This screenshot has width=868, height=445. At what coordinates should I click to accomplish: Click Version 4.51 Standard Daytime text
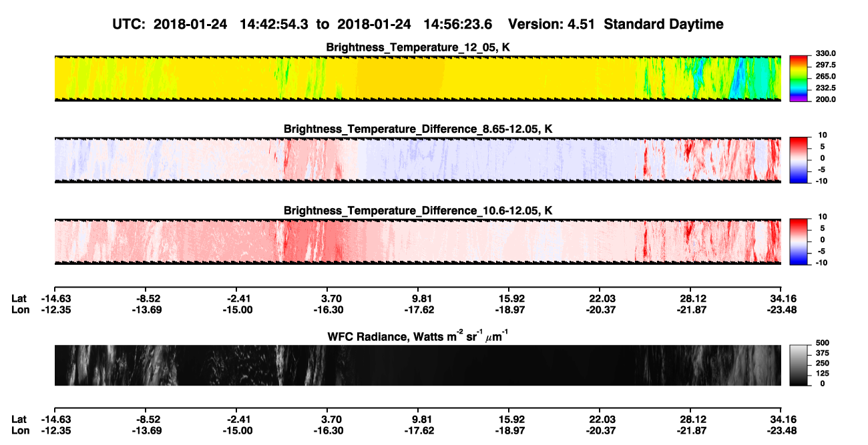[616, 25]
